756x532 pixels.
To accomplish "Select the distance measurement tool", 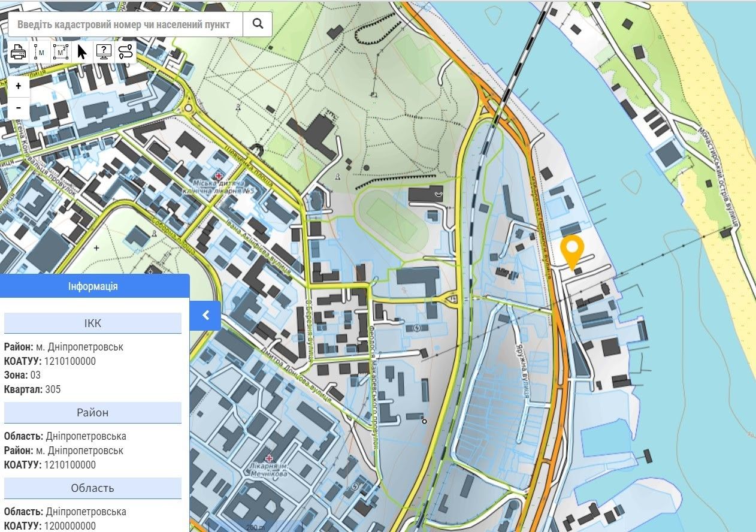I will [x=40, y=53].
